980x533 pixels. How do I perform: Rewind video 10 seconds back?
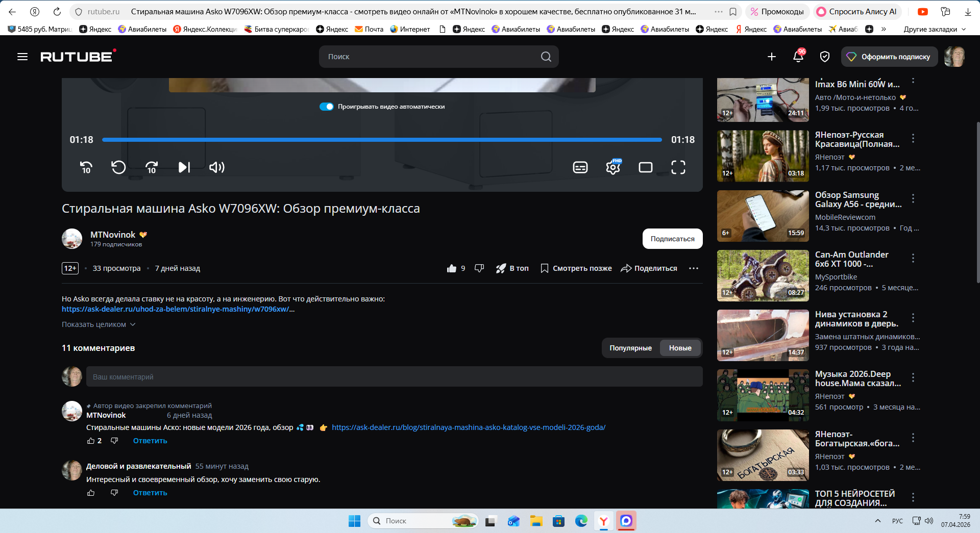[x=86, y=167]
